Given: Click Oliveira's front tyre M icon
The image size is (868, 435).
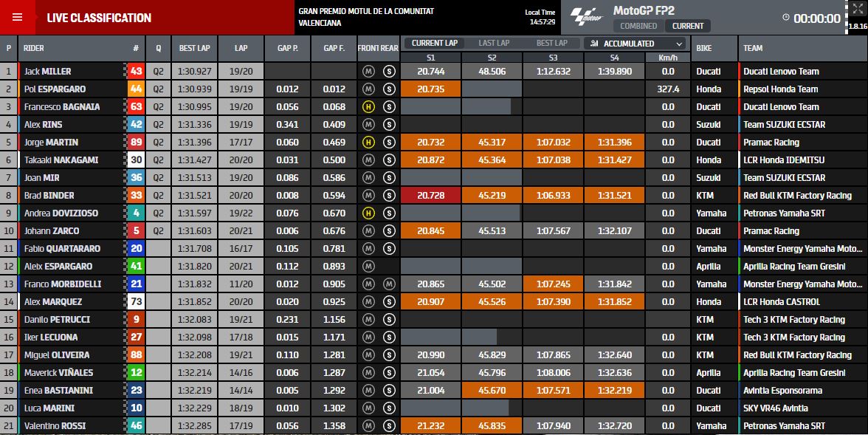Looking at the screenshot, I should [x=369, y=355].
